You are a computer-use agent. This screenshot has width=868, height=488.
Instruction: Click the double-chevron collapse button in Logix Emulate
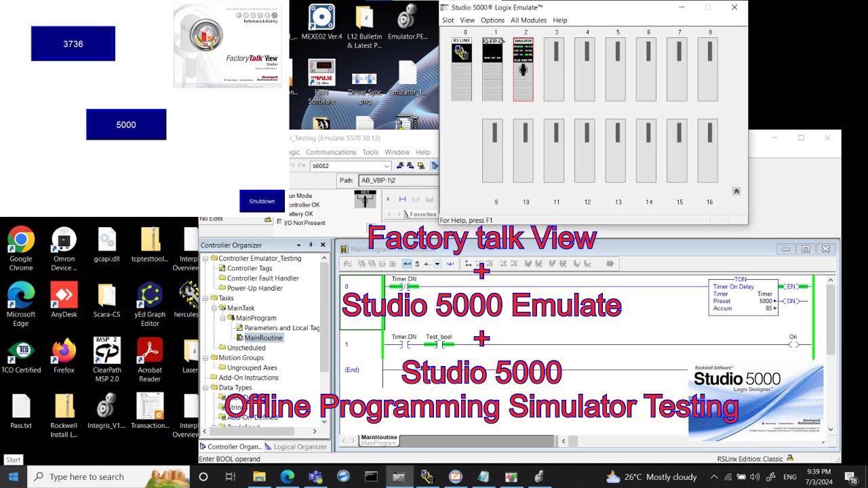pyautogui.click(x=736, y=191)
